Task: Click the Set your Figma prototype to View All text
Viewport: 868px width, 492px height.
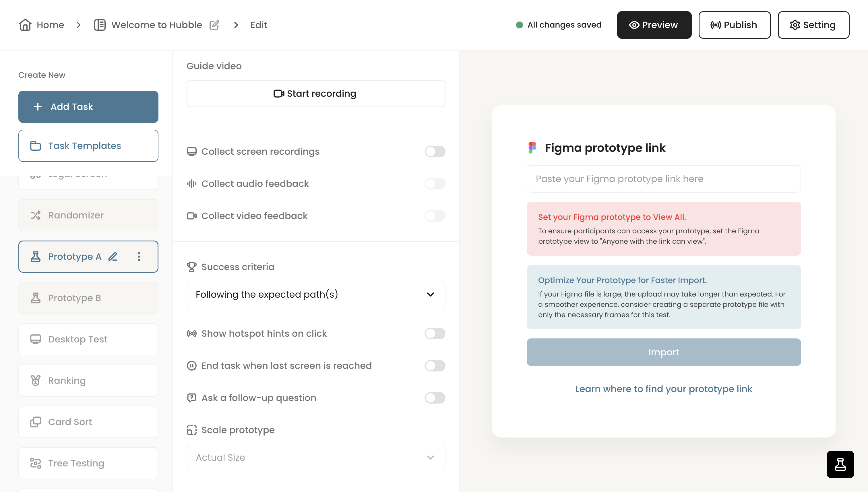Action: pyautogui.click(x=612, y=217)
